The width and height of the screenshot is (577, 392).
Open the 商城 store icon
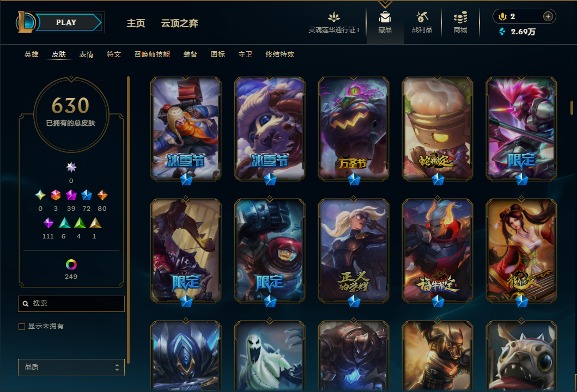pos(460,17)
